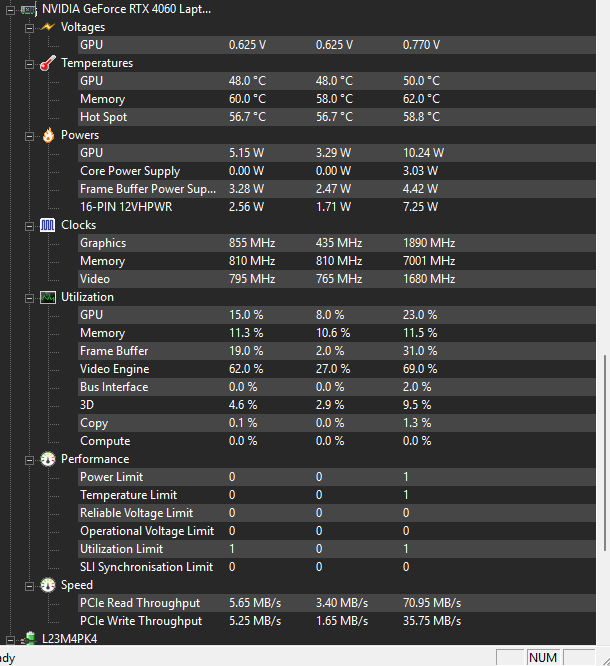Viewport: 610px width, 666px height.
Task: Click the Performance gauge icon
Action: 47,459
